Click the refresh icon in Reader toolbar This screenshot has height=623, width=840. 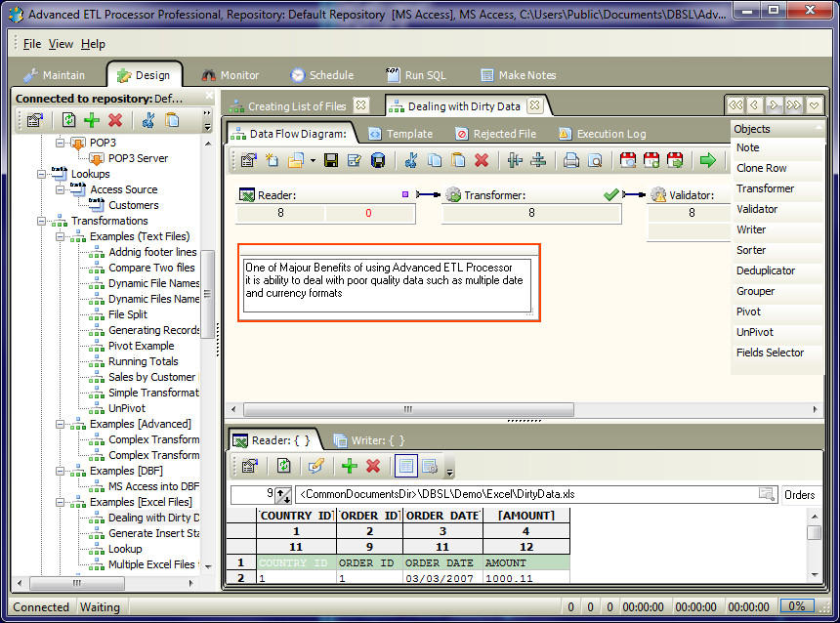(x=283, y=466)
